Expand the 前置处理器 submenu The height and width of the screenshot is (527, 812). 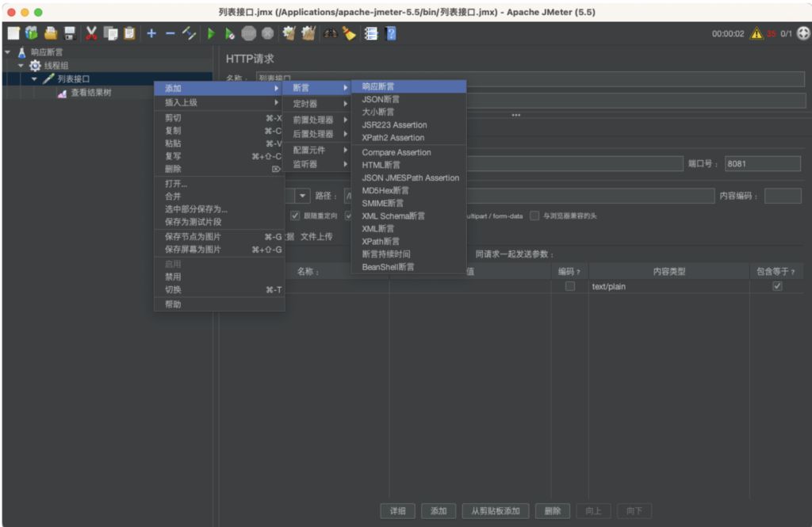click(317, 120)
